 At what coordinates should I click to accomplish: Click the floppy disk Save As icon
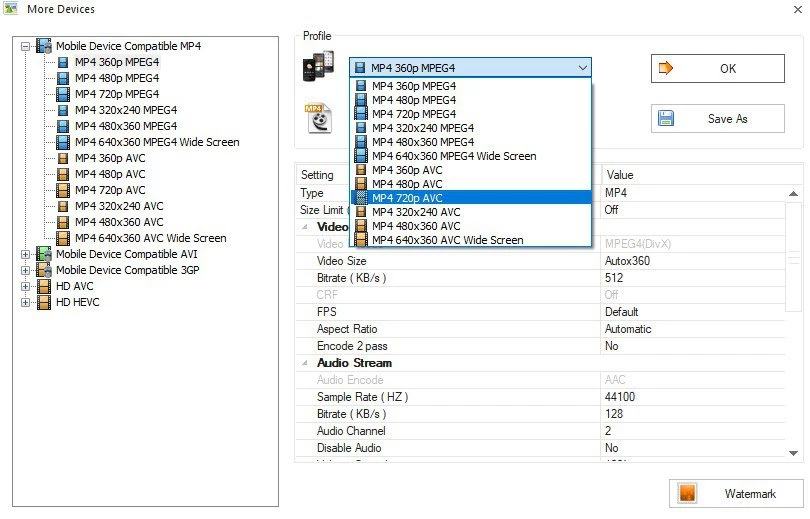coord(666,118)
